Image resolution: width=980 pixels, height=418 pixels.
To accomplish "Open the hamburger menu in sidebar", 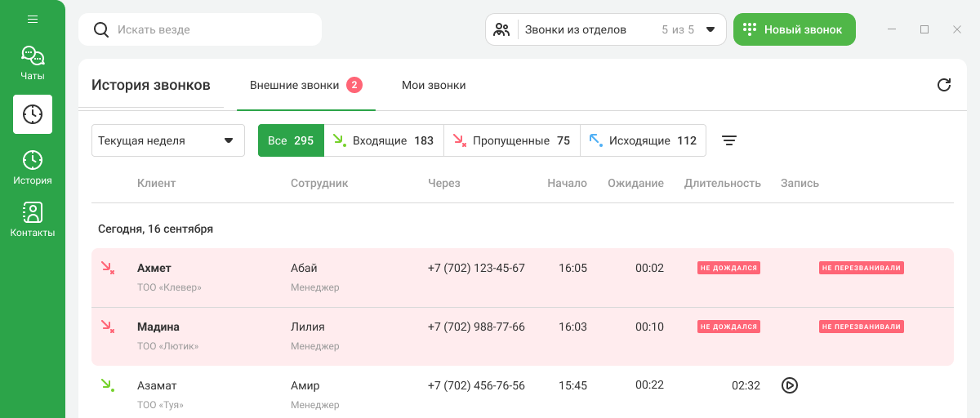I will pyautogui.click(x=33, y=20).
